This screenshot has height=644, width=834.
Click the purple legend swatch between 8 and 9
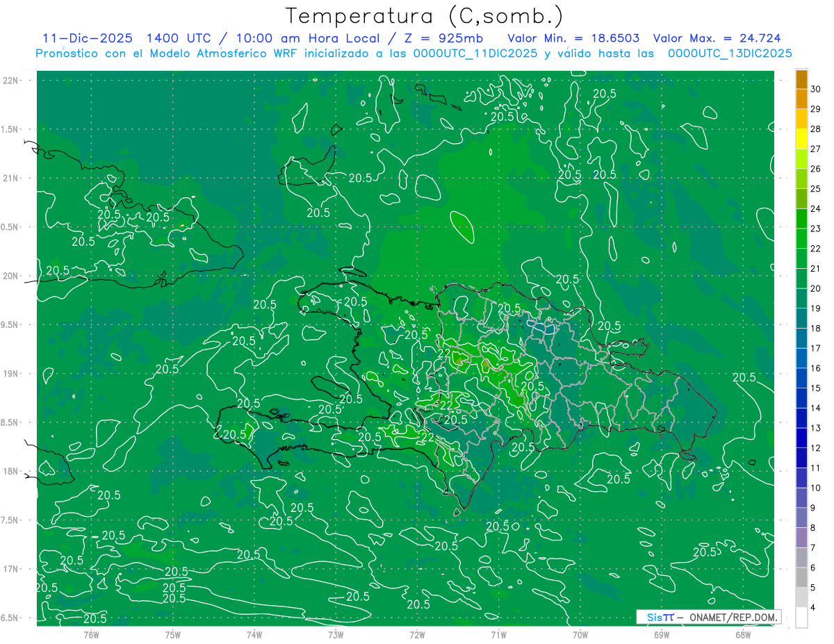click(x=802, y=518)
